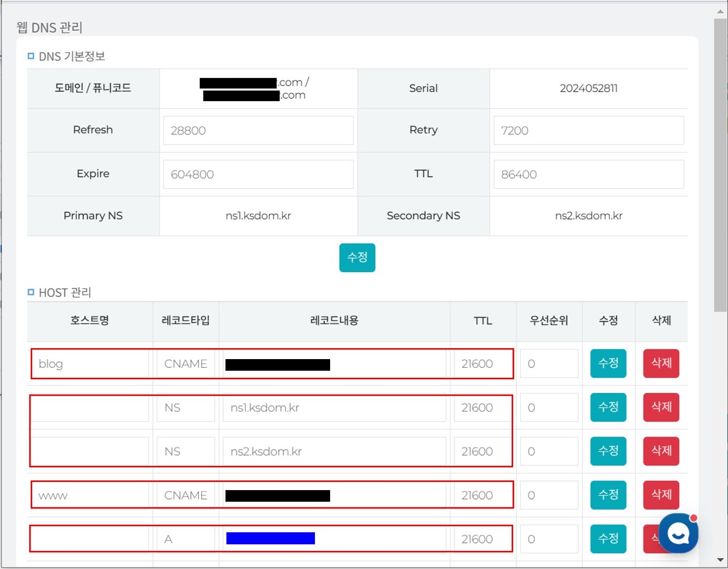Select the record type field of blog row

pyautogui.click(x=186, y=364)
